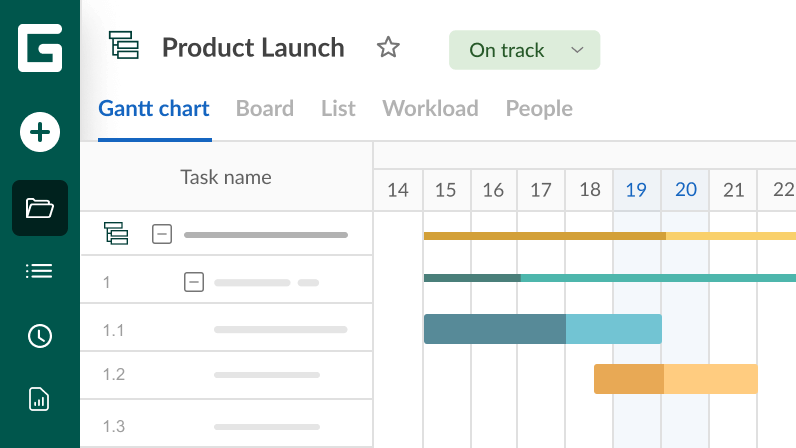Select task row 1
This screenshot has width=796, height=448.
point(226,281)
